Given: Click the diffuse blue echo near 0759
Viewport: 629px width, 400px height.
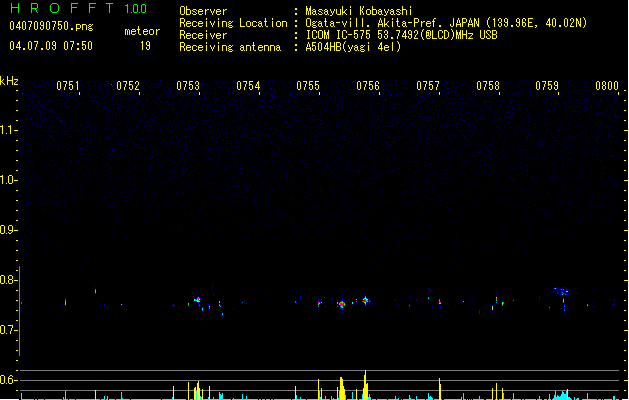Looking at the screenshot, I should coord(563,291).
